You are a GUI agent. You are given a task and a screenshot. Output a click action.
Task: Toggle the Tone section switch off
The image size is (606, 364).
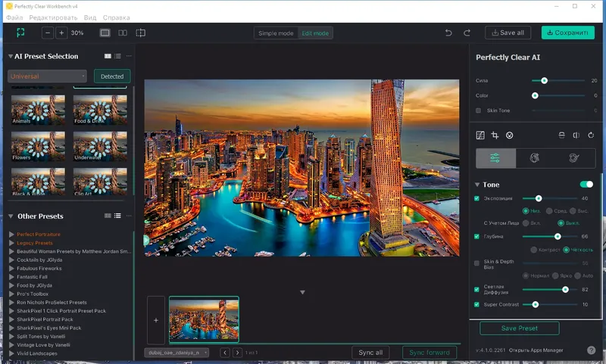586,184
